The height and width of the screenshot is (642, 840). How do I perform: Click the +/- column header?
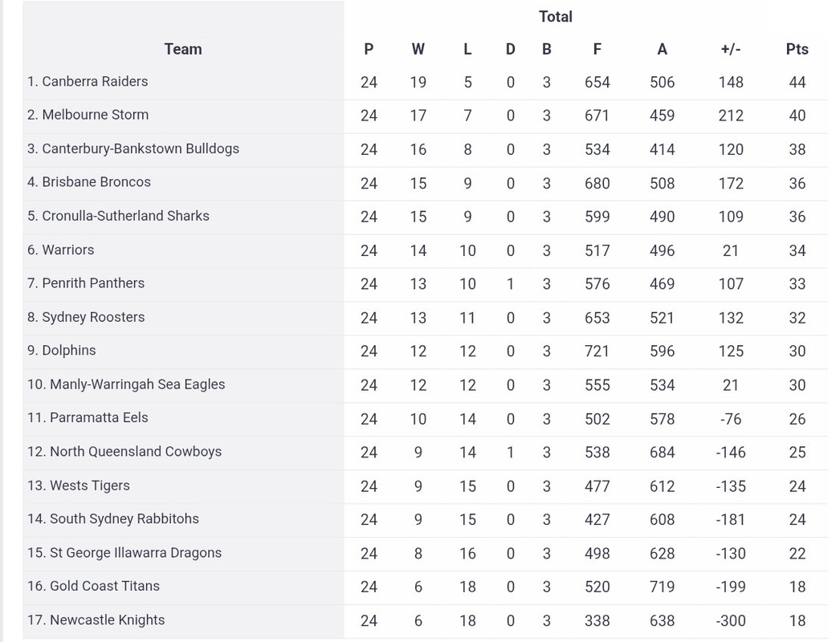[x=731, y=49]
